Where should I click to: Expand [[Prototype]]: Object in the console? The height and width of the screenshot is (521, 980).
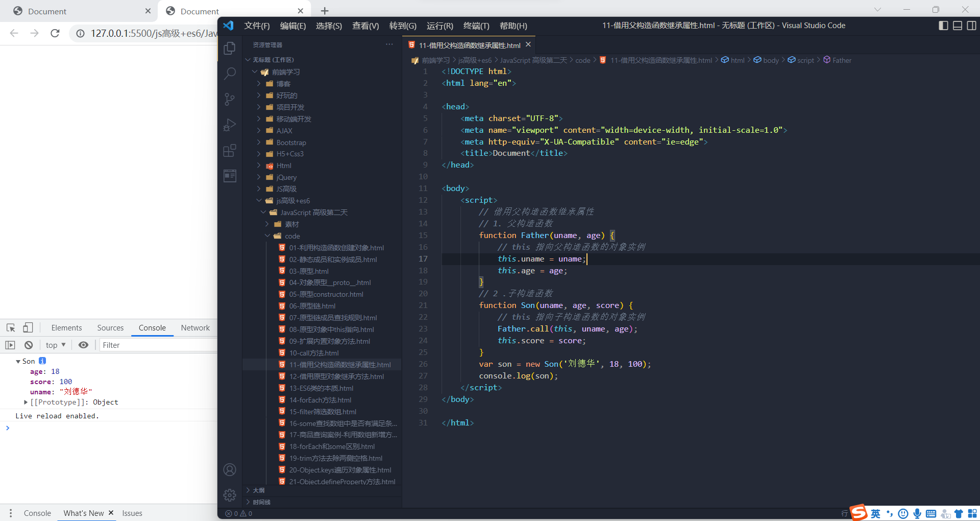[x=26, y=402]
